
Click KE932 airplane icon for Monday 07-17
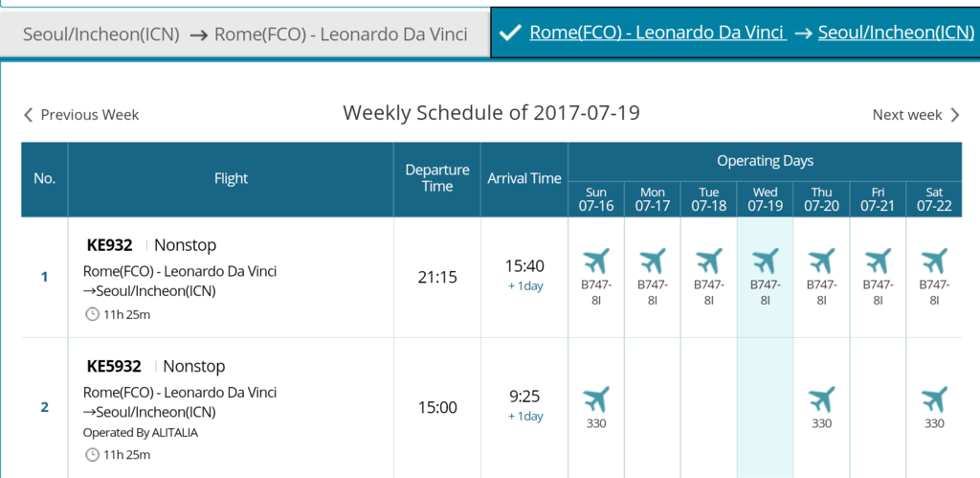pyautogui.click(x=653, y=261)
